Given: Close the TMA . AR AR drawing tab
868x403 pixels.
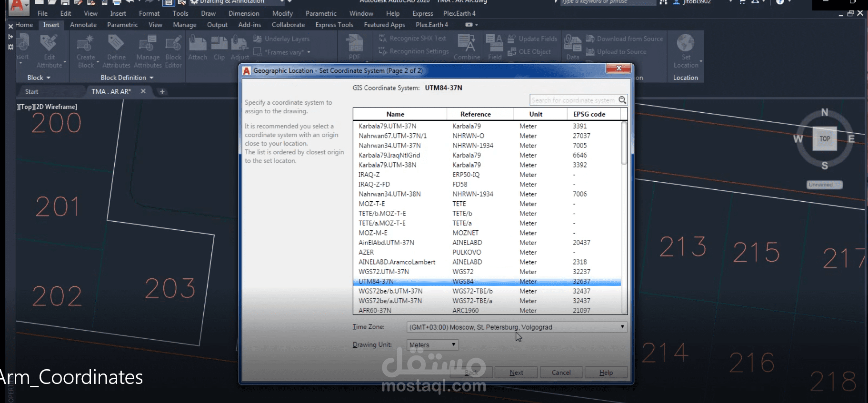Looking at the screenshot, I should pos(143,91).
